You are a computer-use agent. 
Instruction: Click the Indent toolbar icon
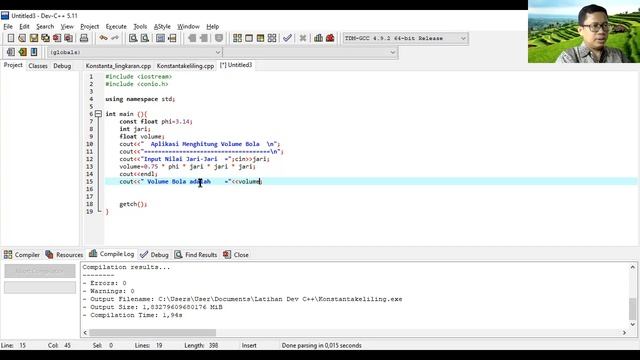(x=192, y=38)
